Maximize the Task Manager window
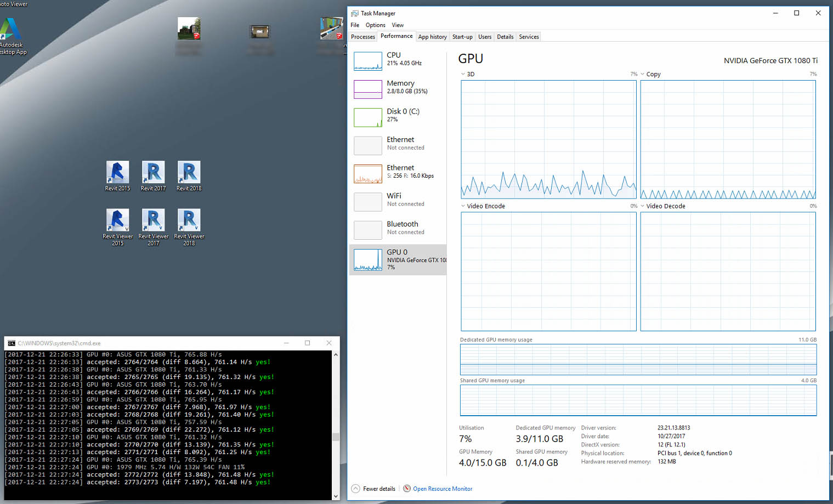The height and width of the screenshot is (504, 833). pos(796,13)
